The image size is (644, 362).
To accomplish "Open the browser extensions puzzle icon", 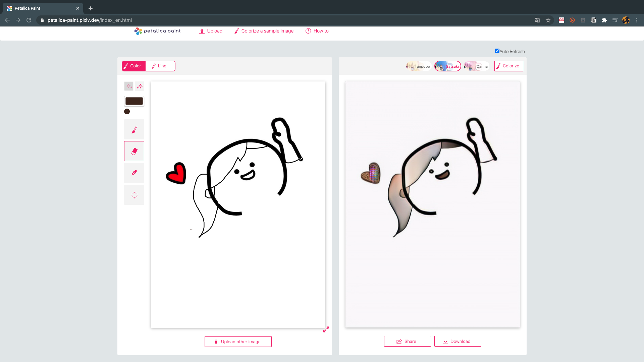I will 604,20.
